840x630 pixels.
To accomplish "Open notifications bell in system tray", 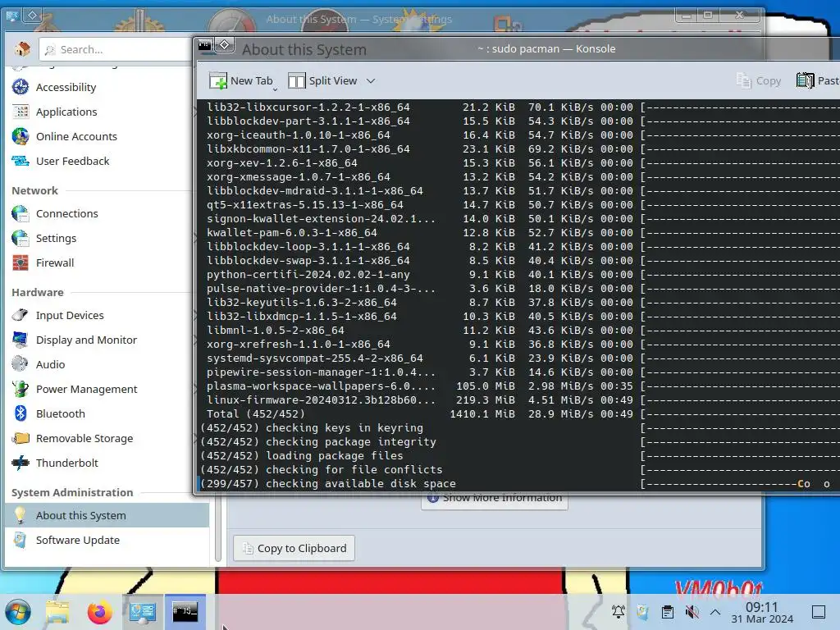I will tap(619, 612).
